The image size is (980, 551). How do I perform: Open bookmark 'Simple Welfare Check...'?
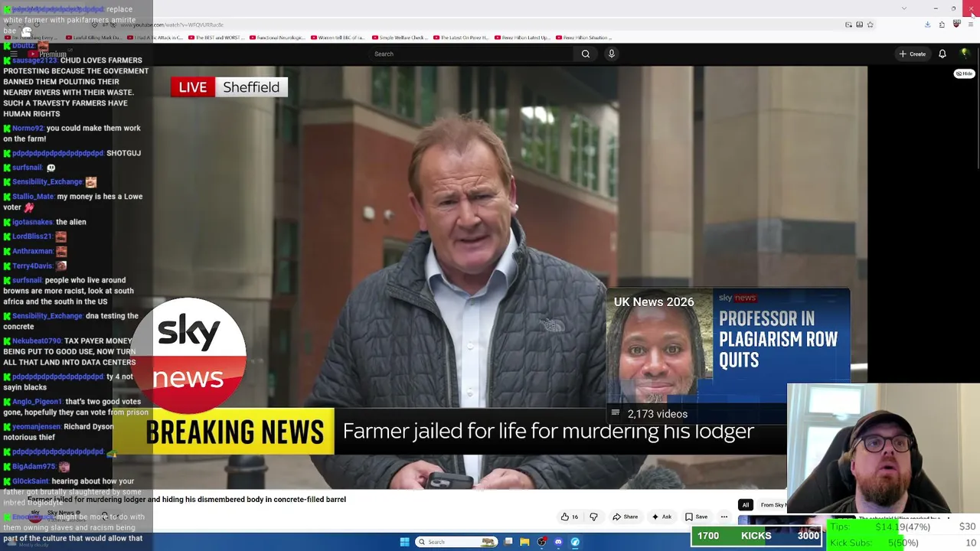coord(400,37)
